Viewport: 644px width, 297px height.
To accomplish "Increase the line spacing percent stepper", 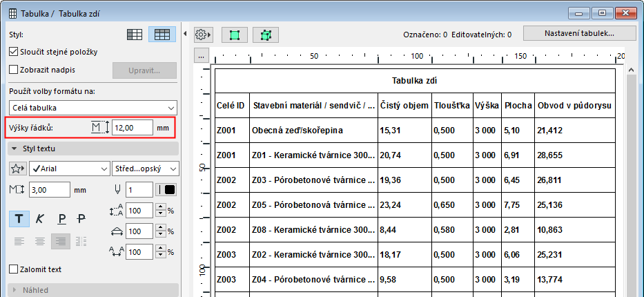I will 161,207.
